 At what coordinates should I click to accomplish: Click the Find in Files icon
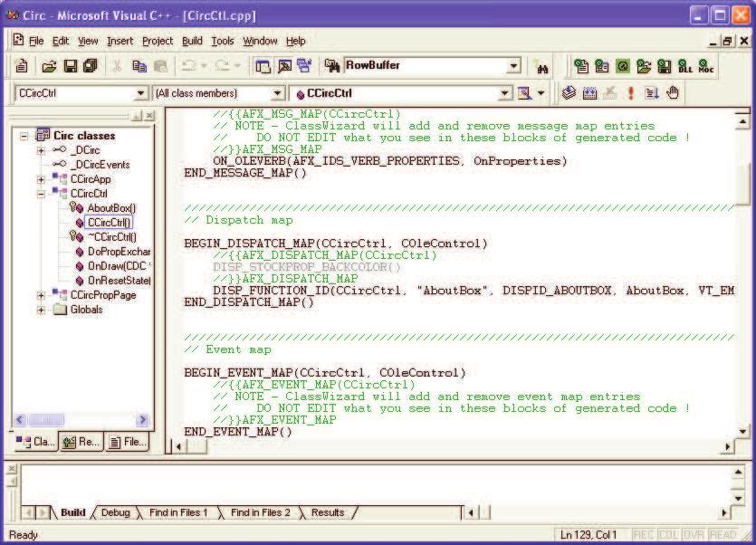pos(332,66)
